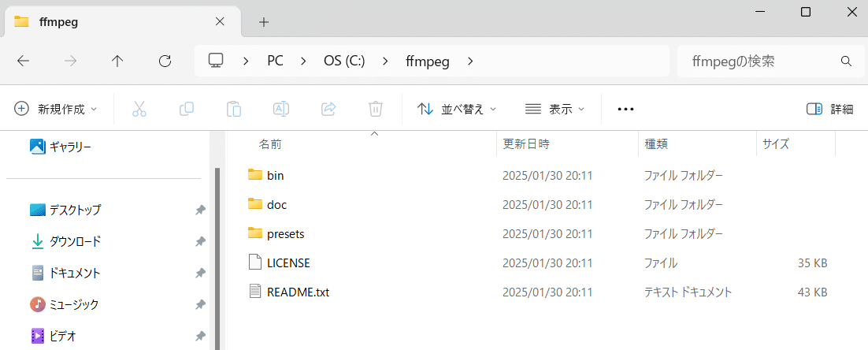Open ギャラリー in navigation pane
The width and height of the screenshot is (868, 350).
[x=61, y=147]
